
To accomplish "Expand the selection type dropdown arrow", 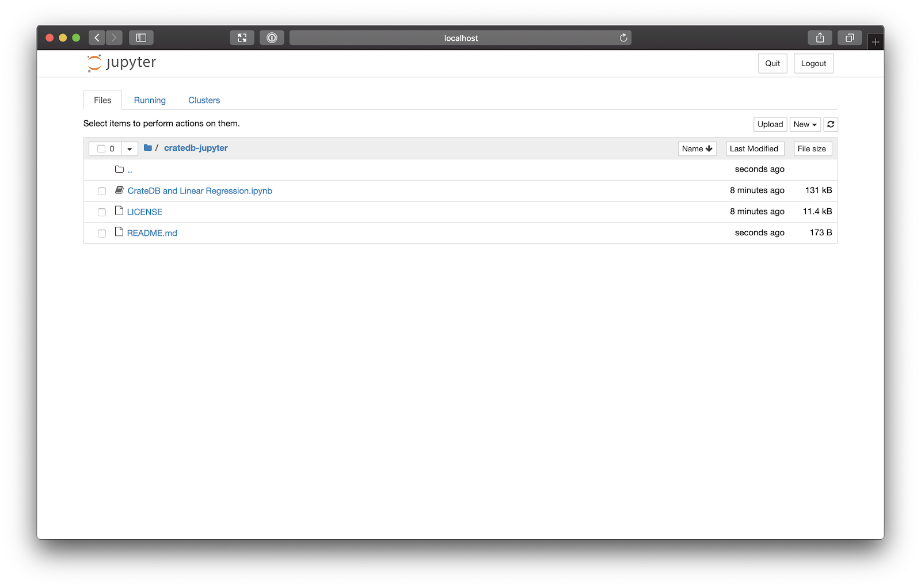I will 130,149.
